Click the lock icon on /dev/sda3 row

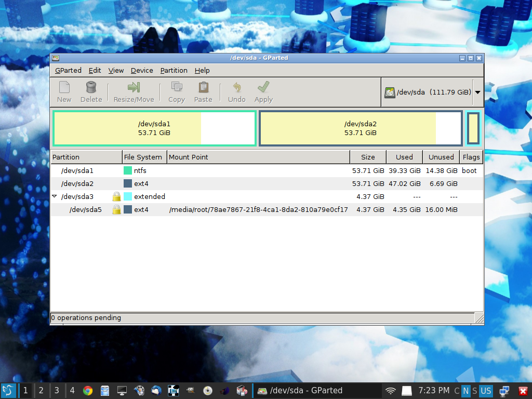coord(116,196)
